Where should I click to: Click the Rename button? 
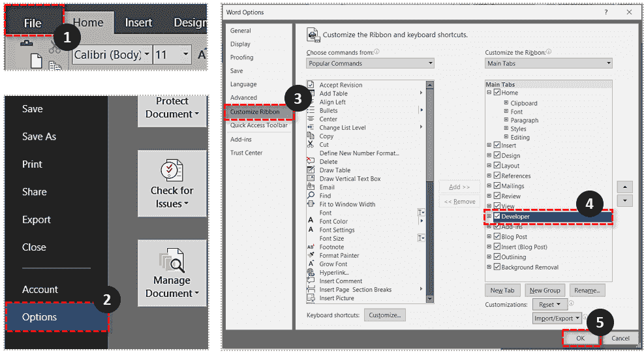pyautogui.click(x=587, y=290)
